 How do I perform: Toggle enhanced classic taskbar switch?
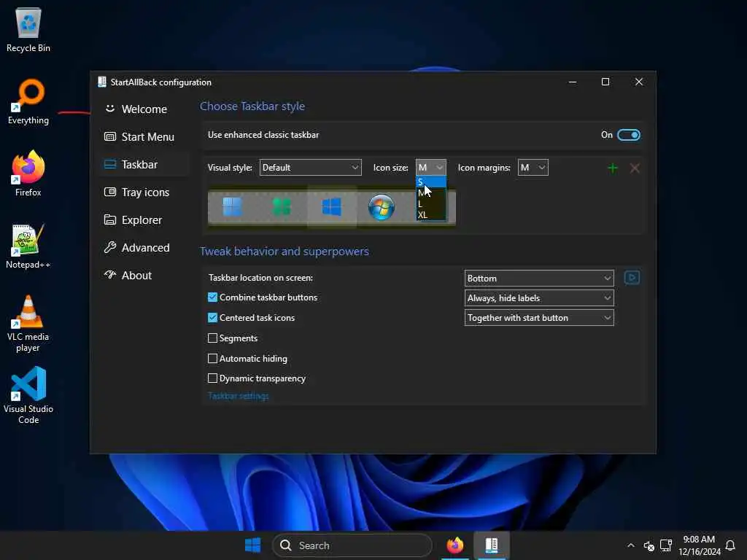(x=628, y=135)
